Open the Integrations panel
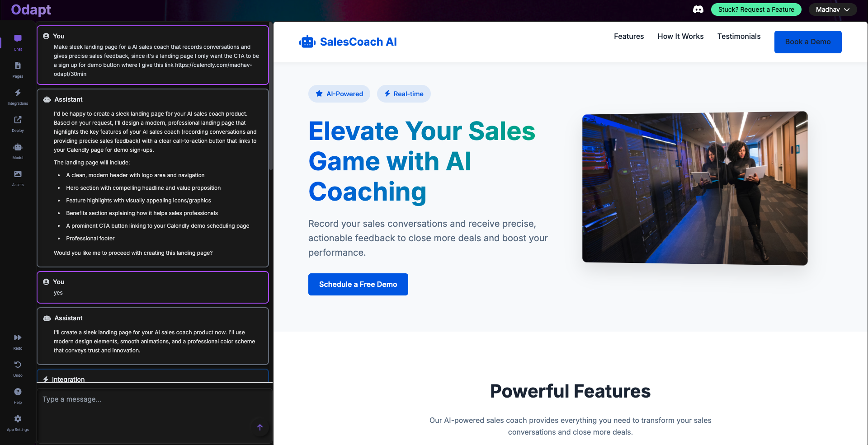This screenshot has width=868, height=445. [18, 96]
